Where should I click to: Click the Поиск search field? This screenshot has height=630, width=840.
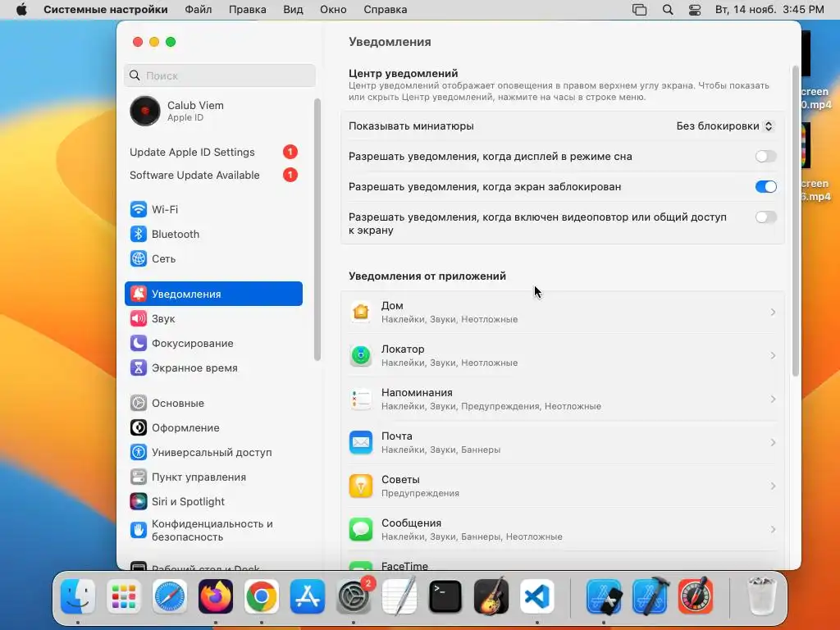(220, 75)
